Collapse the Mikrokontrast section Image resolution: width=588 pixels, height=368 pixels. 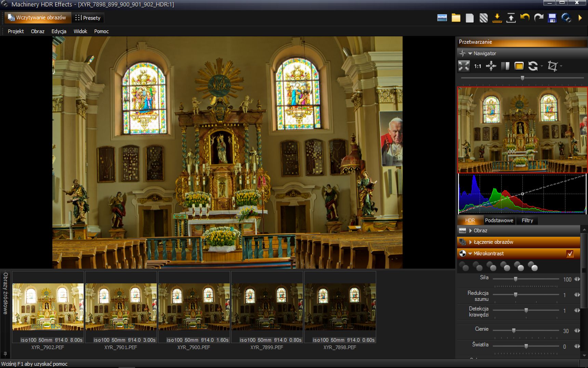[470, 254]
